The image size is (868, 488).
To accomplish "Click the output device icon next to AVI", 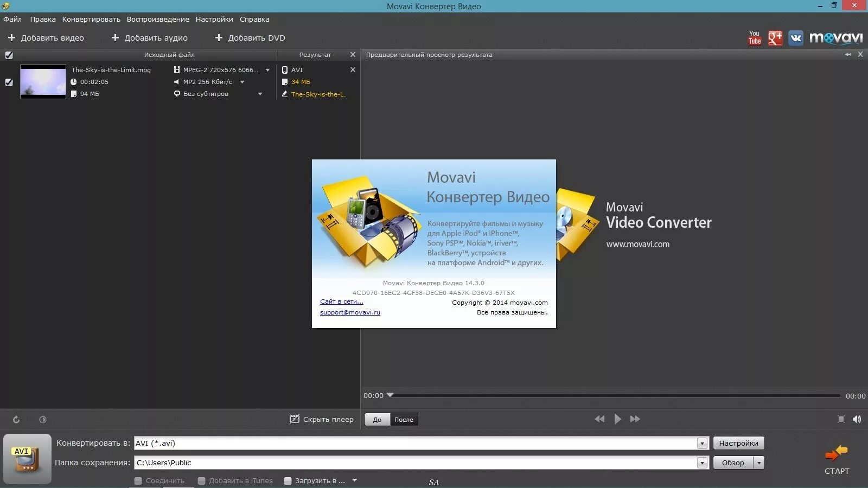I will point(285,70).
